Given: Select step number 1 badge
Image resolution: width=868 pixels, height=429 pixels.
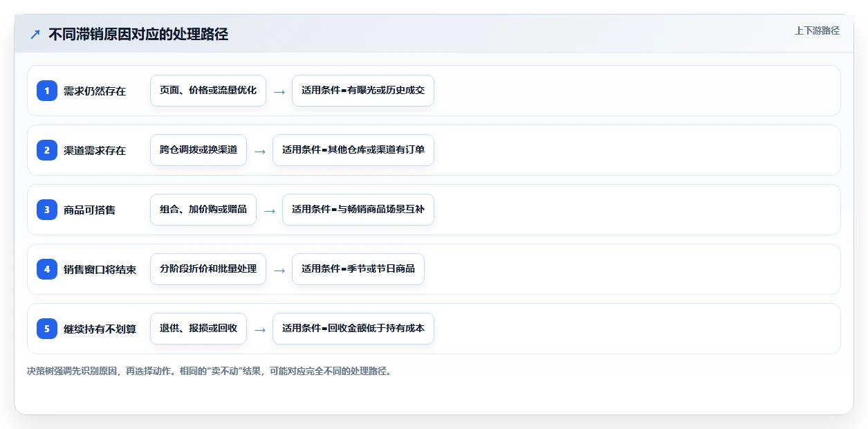Looking at the screenshot, I should [47, 91].
